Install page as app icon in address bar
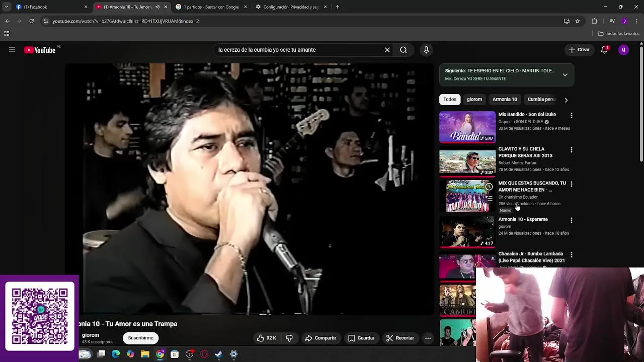Image resolution: width=644 pixels, height=362 pixels. pyautogui.click(x=567, y=21)
